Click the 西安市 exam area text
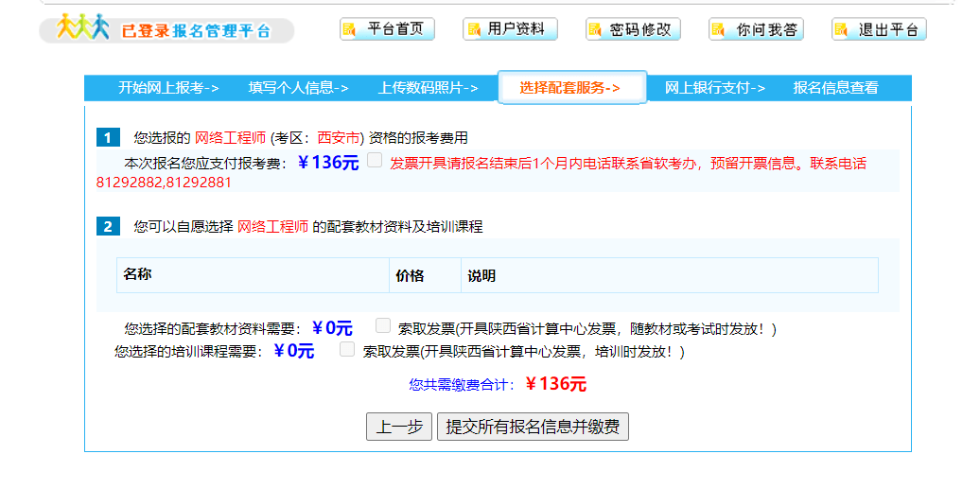 (339, 137)
